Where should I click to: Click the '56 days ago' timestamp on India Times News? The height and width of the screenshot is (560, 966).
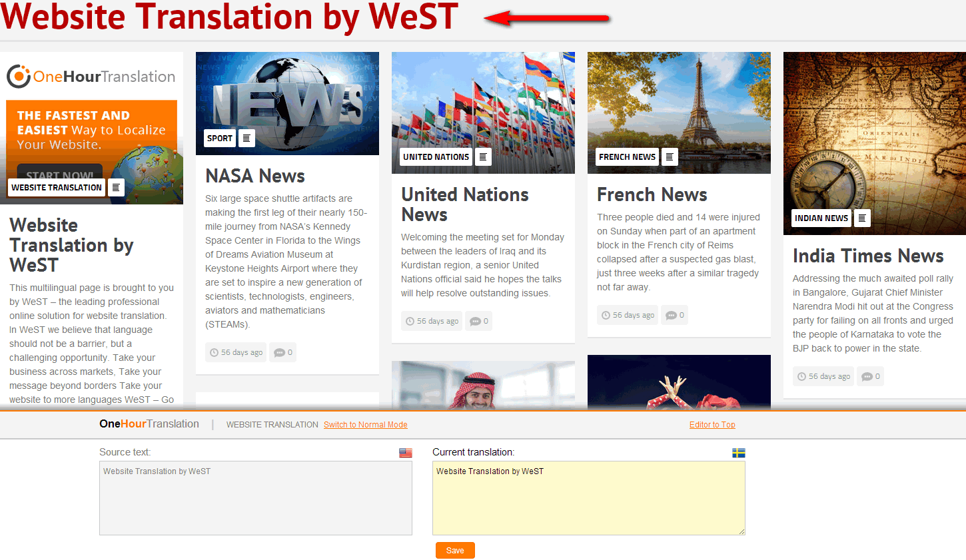(x=823, y=376)
